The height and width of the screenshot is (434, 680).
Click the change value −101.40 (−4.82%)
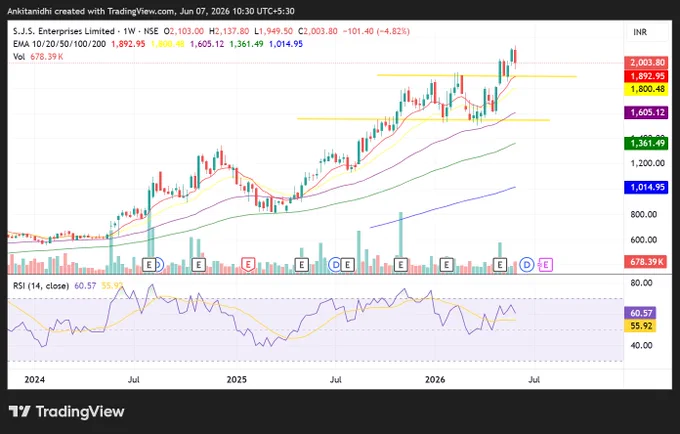coord(376,31)
